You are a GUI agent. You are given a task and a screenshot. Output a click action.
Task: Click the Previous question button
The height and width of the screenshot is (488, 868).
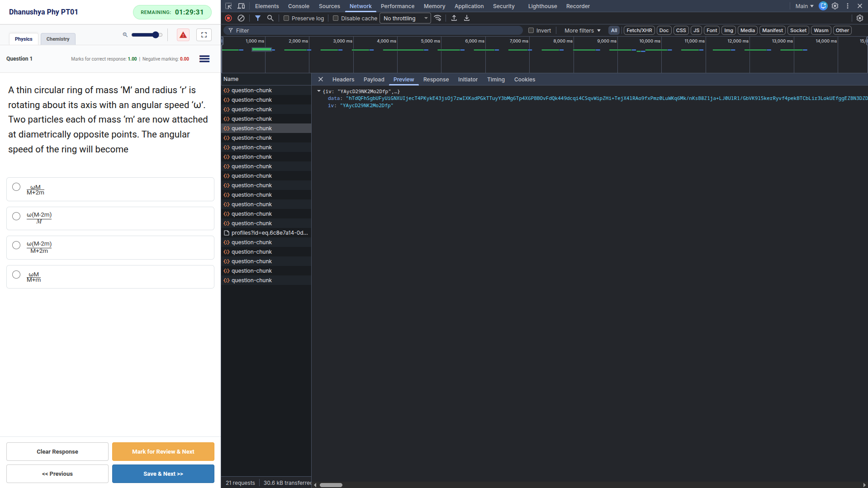(x=57, y=474)
